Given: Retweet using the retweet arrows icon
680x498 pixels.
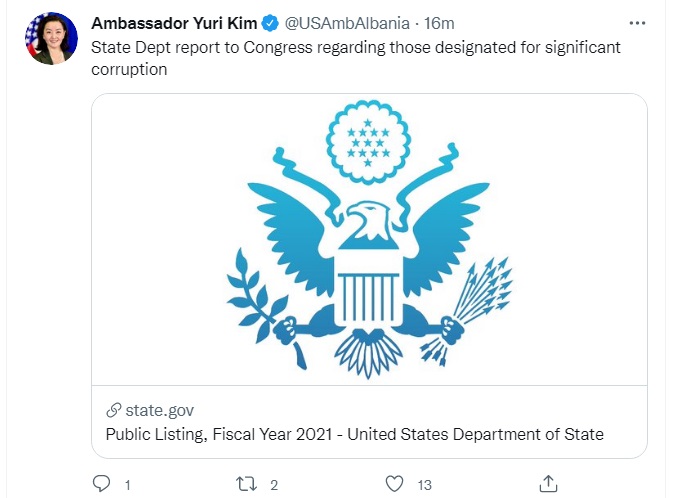Looking at the screenshot, I should pos(245,484).
